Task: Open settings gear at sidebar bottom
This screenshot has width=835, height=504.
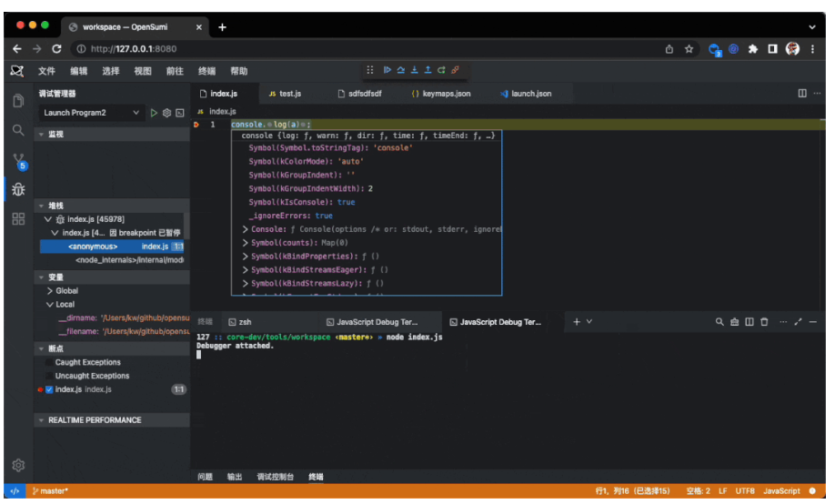Action: (18, 465)
